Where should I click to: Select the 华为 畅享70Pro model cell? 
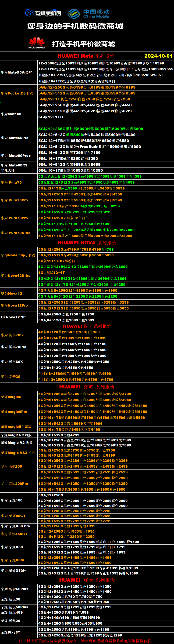19,347
